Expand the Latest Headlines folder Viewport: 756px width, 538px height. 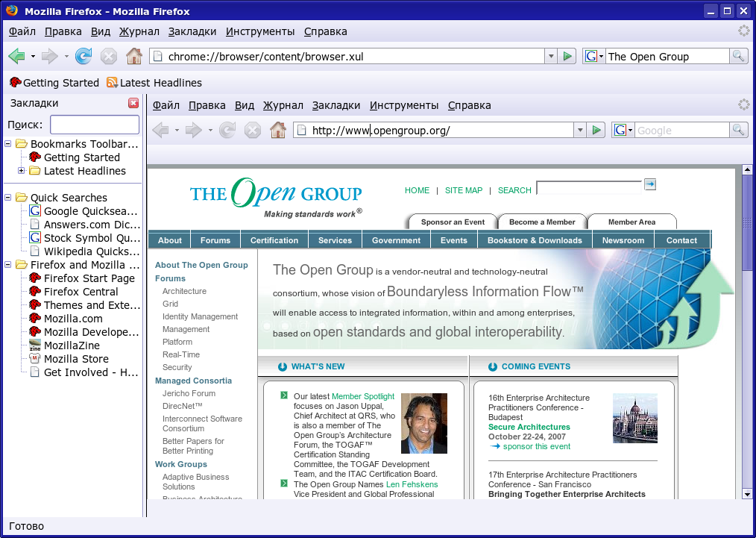point(22,171)
